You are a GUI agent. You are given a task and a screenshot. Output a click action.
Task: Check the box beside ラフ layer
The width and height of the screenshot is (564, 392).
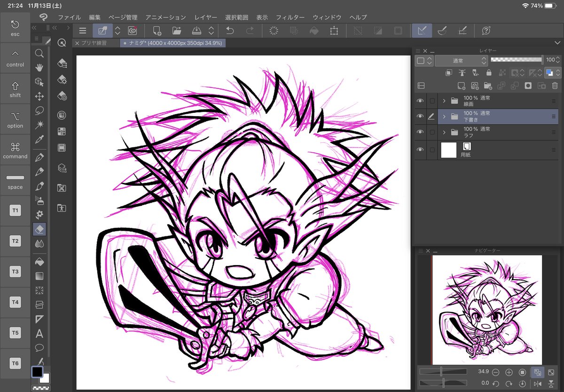(432, 132)
